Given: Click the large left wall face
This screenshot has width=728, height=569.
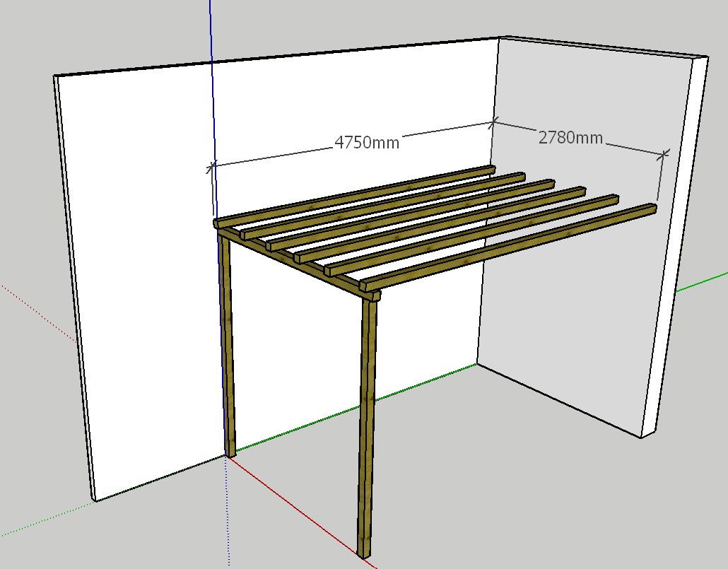Looking at the screenshot, I should click(141, 283).
